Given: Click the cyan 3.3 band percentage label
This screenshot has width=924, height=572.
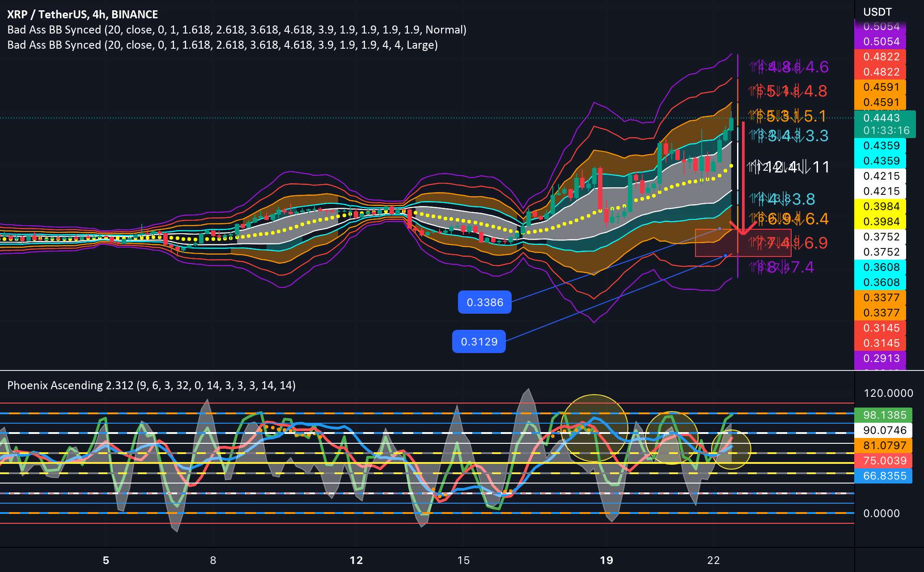Looking at the screenshot, I should click(x=817, y=135).
